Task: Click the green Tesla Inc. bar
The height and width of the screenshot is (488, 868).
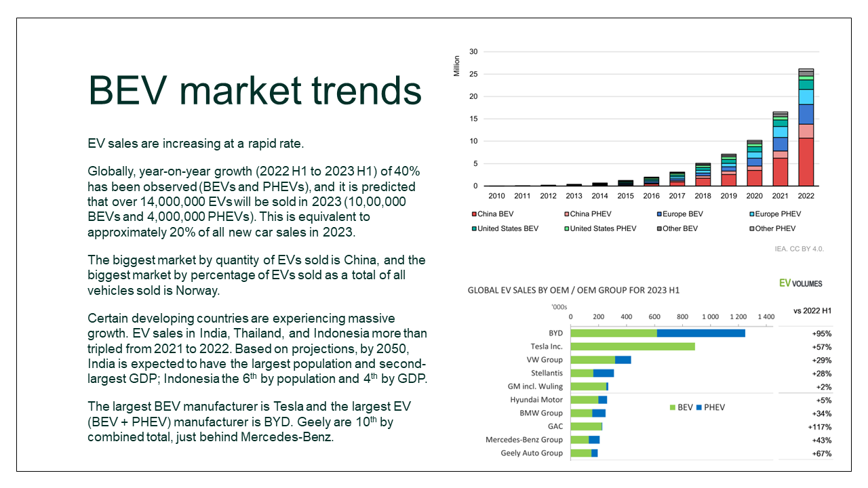Action: point(633,346)
